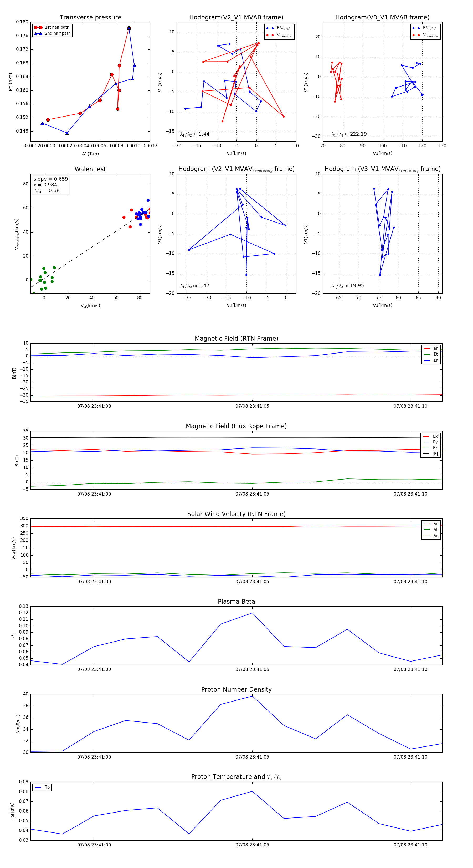Click the Plasma Beta plot title
The height and width of the screenshot is (868, 473).
pyautogui.click(x=236, y=602)
